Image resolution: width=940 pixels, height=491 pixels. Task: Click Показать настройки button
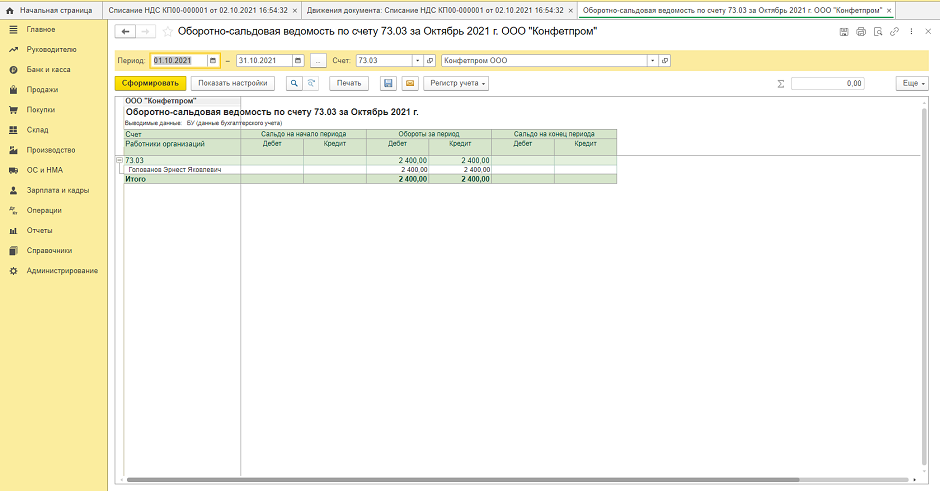coord(232,84)
